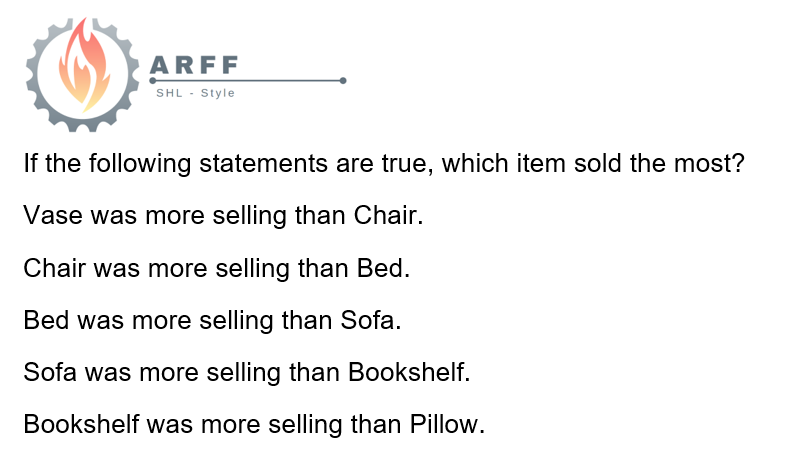This screenshot has width=791, height=458.
Task: Select the ARFF logo text
Action: click(x=194, y=66)
